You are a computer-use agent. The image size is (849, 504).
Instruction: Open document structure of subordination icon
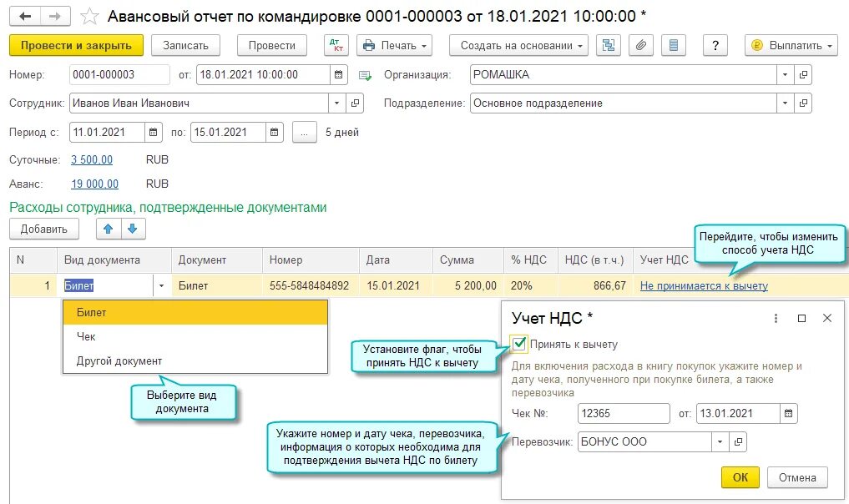(x=609, y=45)
